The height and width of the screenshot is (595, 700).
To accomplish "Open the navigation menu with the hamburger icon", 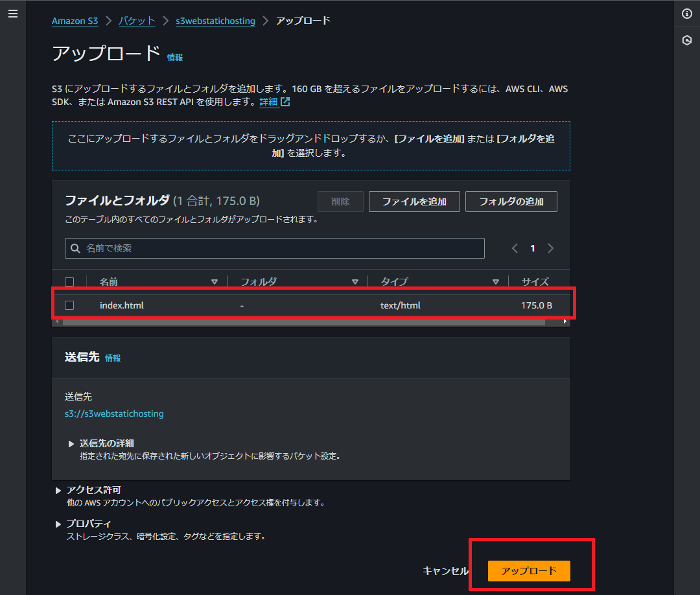I will [13, 13].
